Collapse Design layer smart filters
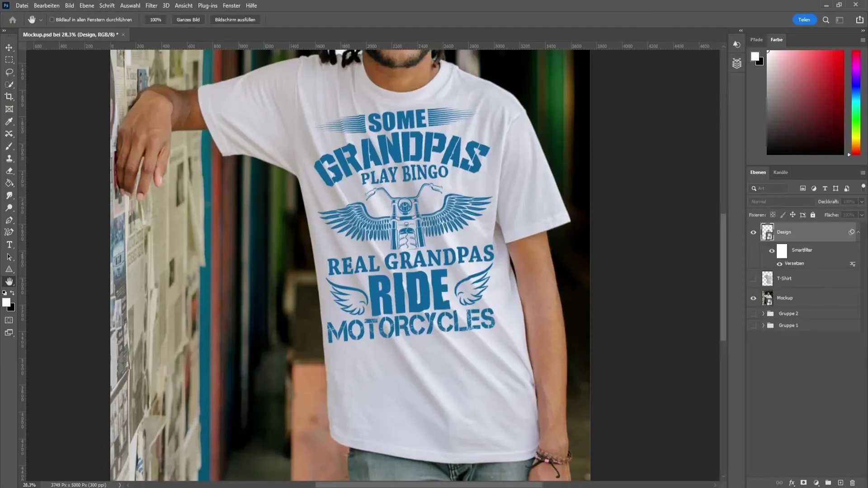Image resolution: width=868 pixels, height=488 pixels. [859, 232]
